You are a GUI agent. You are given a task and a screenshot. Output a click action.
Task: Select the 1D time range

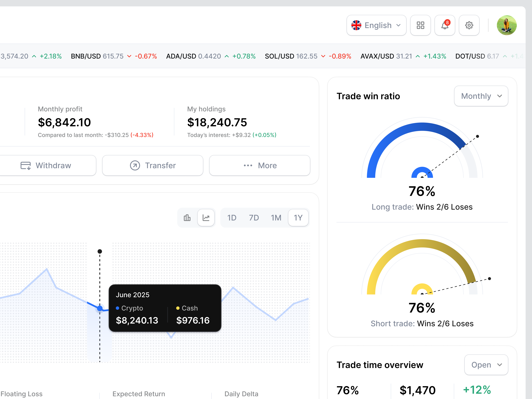click(232, 218)
